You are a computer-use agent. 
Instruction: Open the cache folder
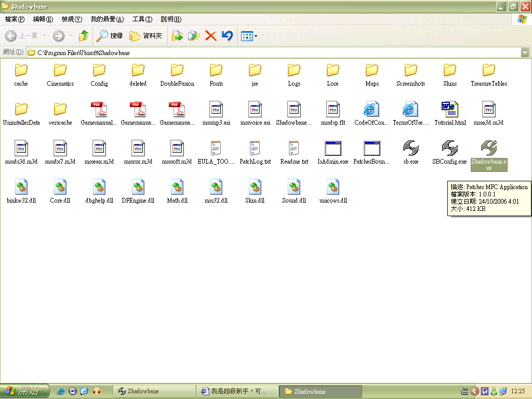click(21, 75)
